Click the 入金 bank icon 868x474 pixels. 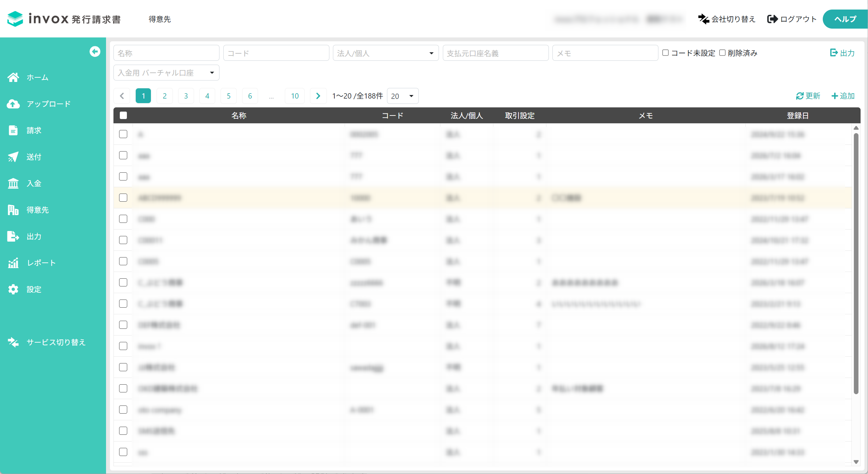coord(13,183)
